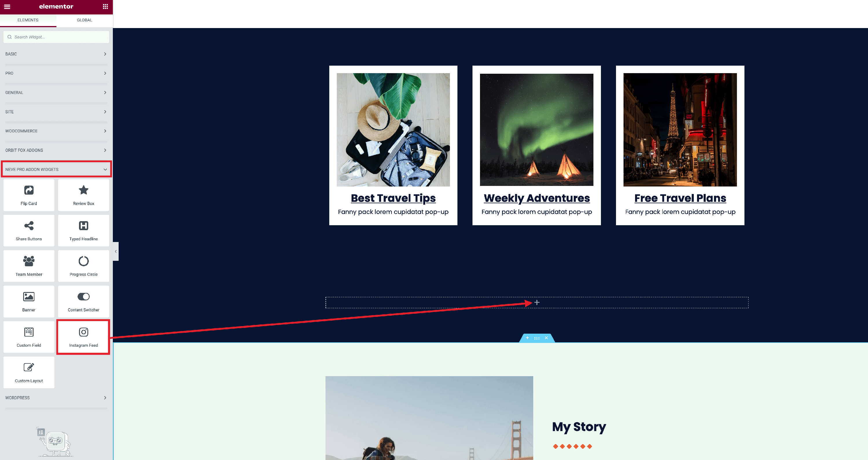Expand the WooCommerce category
Image resolution: width=868 pixels, height=460 pixels.
pos(56,131)
